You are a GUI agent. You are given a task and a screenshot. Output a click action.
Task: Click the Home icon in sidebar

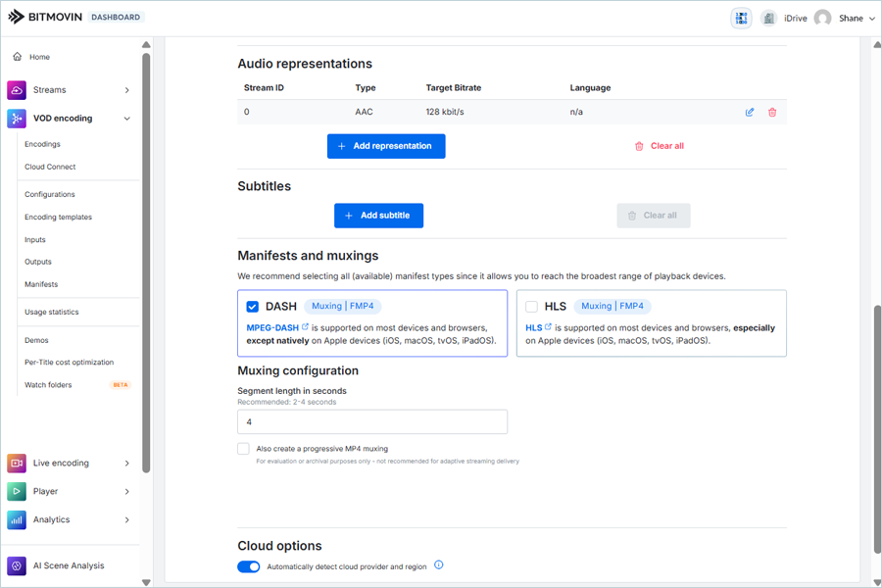18,57
